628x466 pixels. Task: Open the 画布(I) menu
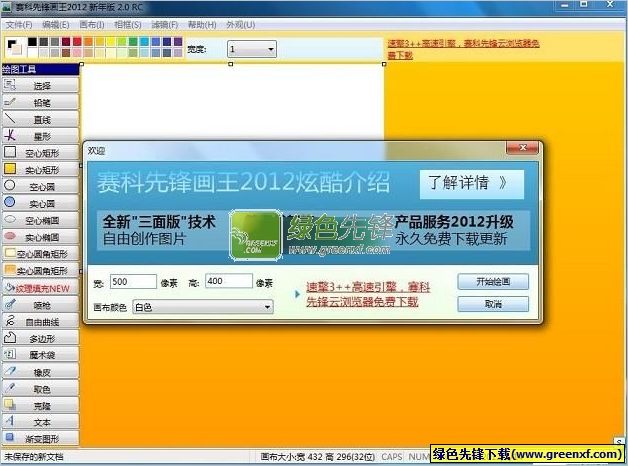pos(92,25)
